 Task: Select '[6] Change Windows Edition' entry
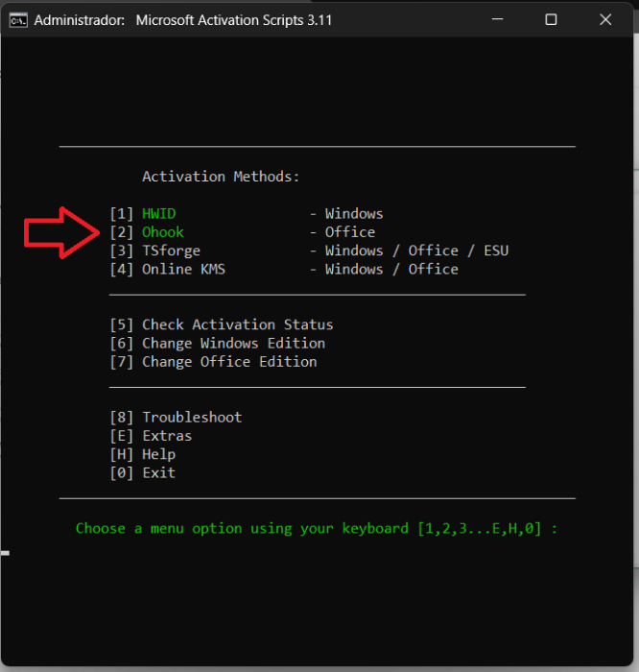click(218, 344)
